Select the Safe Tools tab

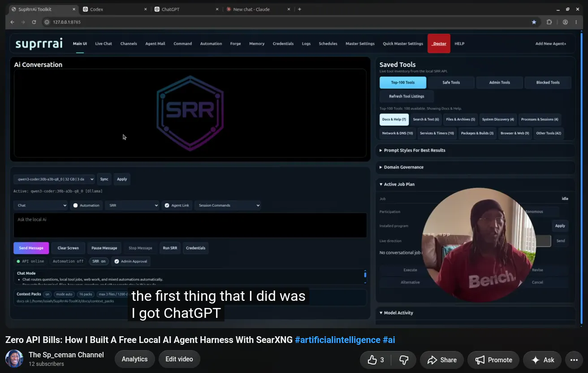pos(451,82)
